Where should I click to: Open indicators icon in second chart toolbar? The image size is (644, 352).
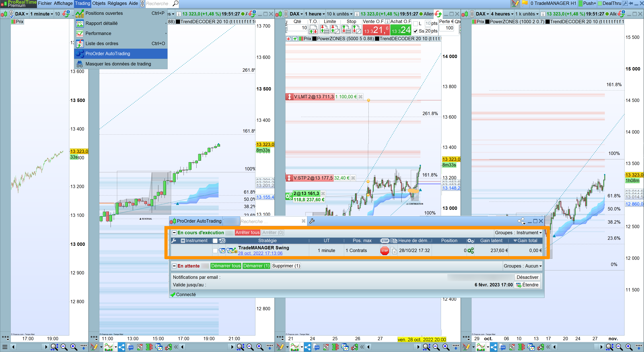(x=108, y=347)
